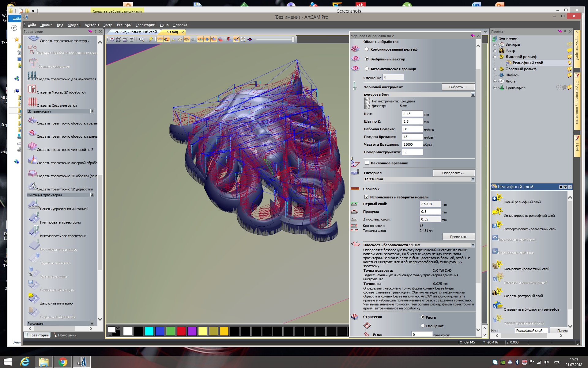Click the Select tool button
588x368 pixels.
pos(458,87)
